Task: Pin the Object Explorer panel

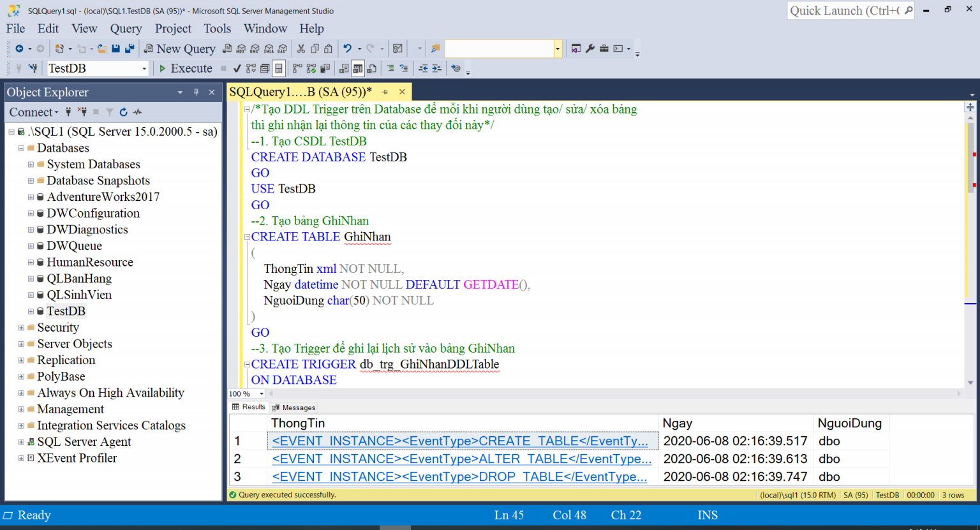Action: tap(196, 92)
